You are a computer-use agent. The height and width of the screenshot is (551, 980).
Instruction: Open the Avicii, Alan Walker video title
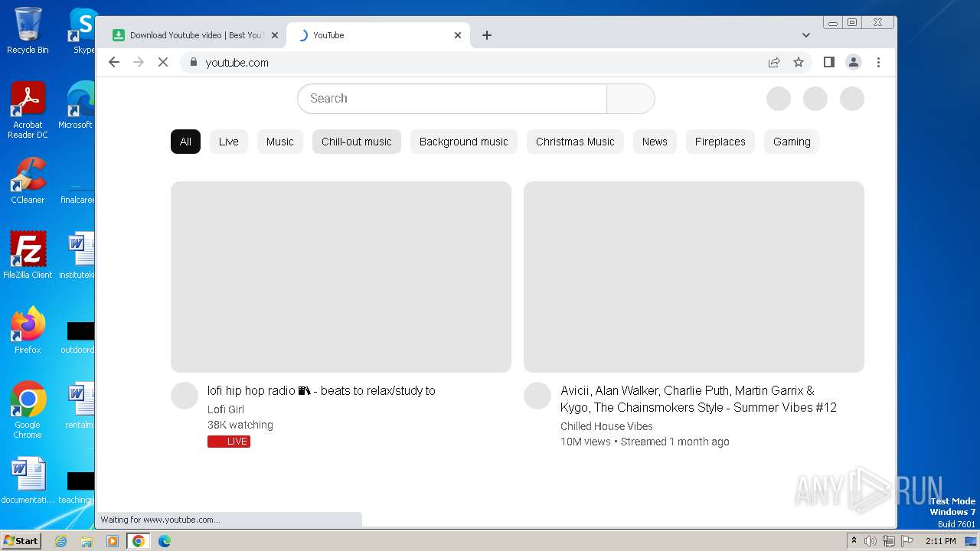[698, 399]
